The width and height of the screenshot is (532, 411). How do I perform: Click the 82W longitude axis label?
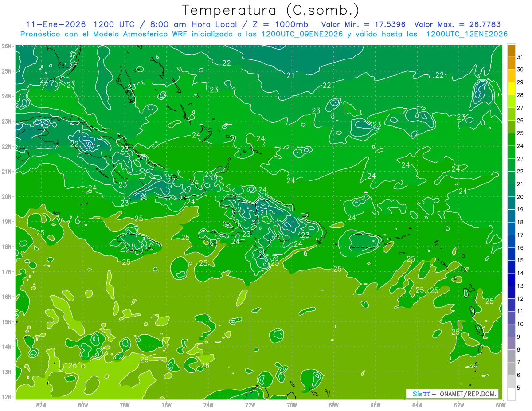[x=41, y=405]
